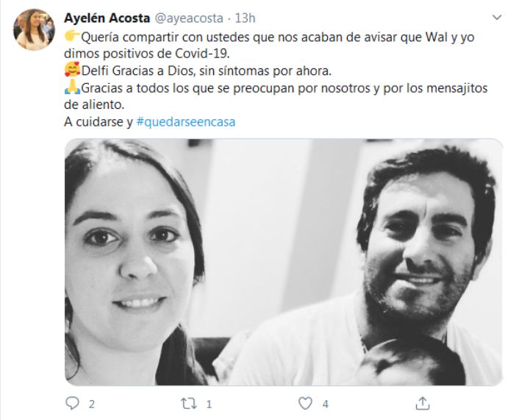
Task: Click the reply speech bubble icon
Action: point(72,403)
